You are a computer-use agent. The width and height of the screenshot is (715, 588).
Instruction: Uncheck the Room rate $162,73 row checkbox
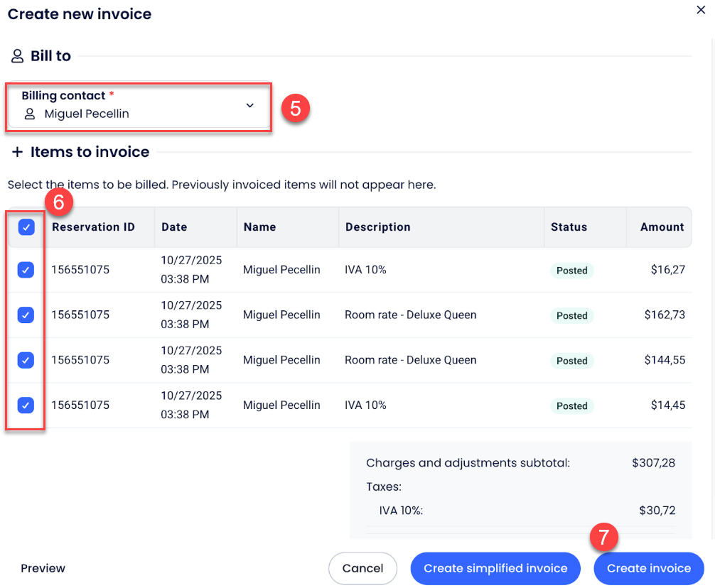tap(26, 315)
